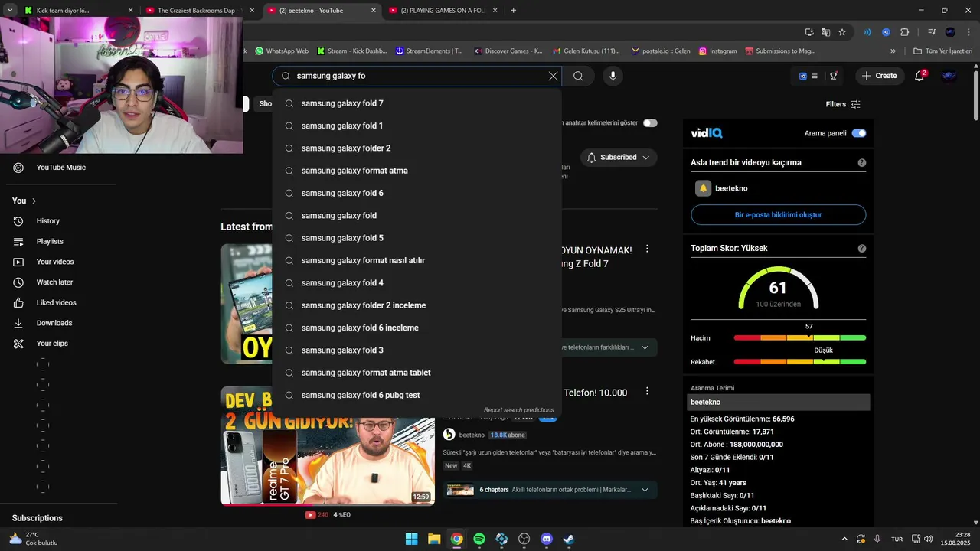Show more bookmarks overflow chevron
This screenshot has height=551, width=980.
[893, 51]
